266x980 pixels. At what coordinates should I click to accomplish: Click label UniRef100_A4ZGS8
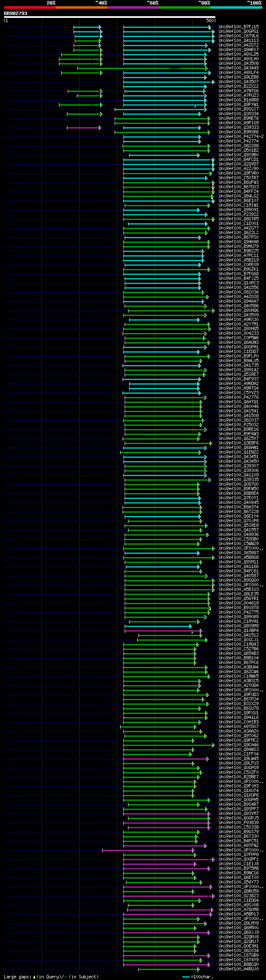tap(239, 296)
